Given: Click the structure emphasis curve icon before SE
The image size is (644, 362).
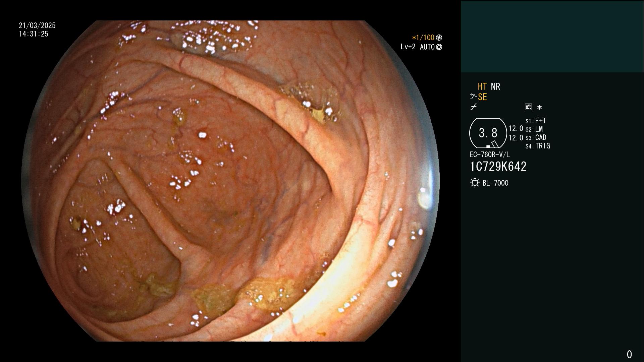Looking at the screenshot, I should click(x=473, y=97).
